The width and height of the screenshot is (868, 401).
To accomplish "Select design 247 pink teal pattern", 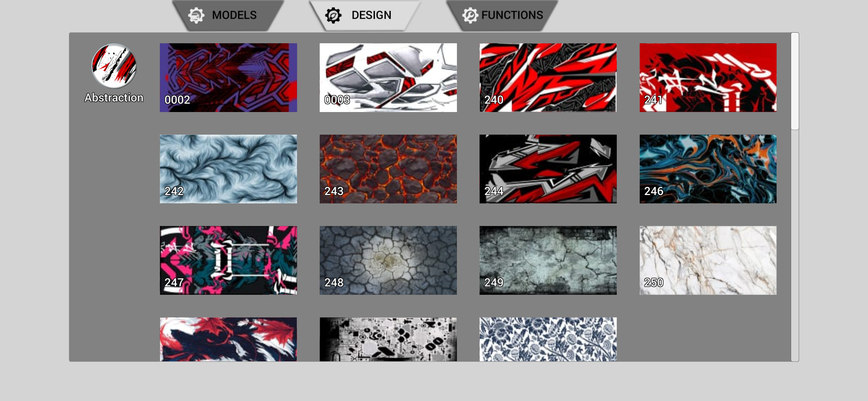I will (228, 260).
